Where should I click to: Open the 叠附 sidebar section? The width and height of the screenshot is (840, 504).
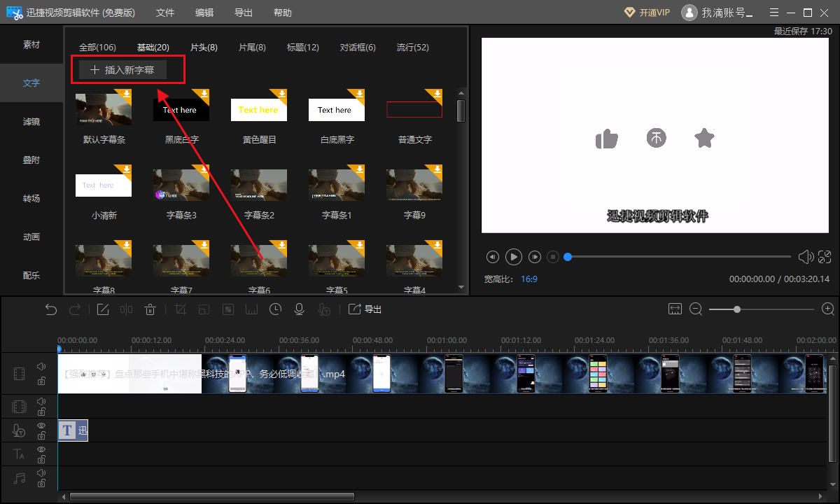point(31,160)
